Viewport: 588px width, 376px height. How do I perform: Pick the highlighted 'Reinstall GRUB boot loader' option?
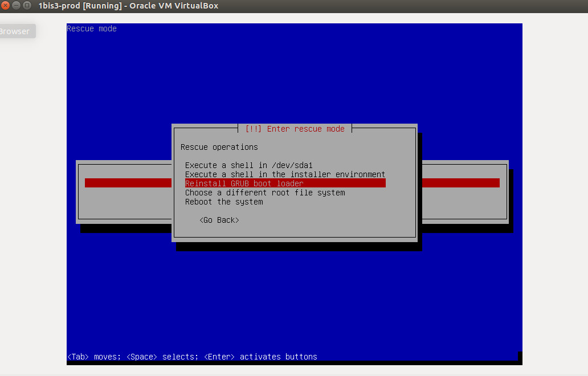pos(244,183)
